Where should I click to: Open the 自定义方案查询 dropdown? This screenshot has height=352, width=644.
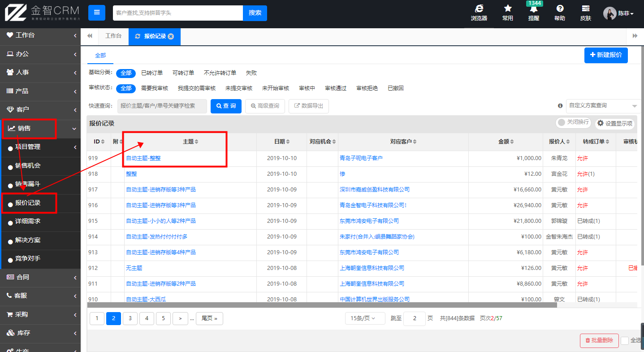pos(603,106)
